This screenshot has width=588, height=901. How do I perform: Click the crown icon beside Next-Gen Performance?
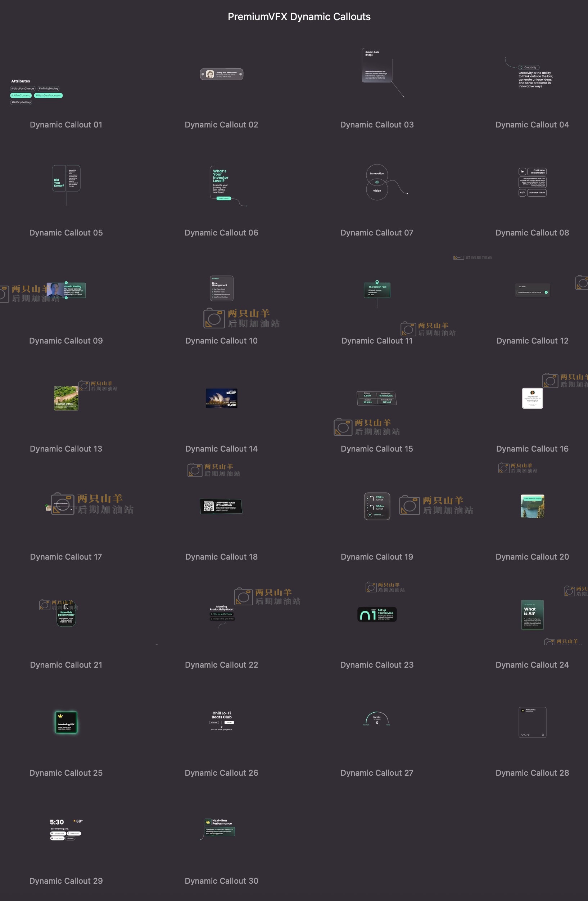(x=208, y=822)
